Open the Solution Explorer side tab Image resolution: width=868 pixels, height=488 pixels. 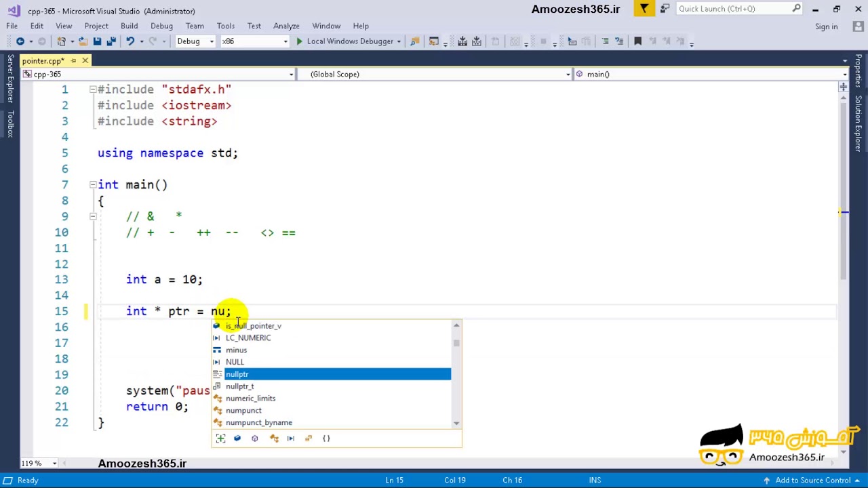tap(859, 123)
